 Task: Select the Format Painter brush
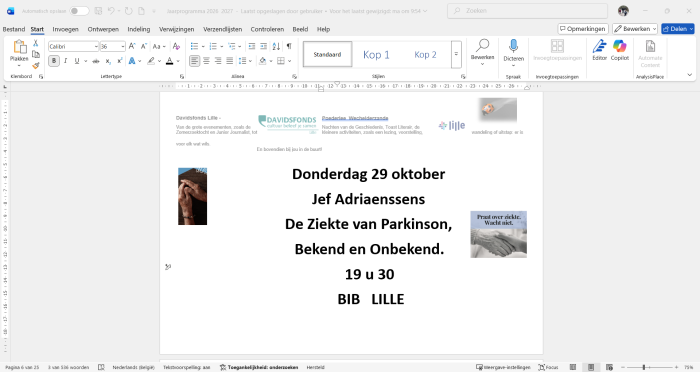pos(36,65)
